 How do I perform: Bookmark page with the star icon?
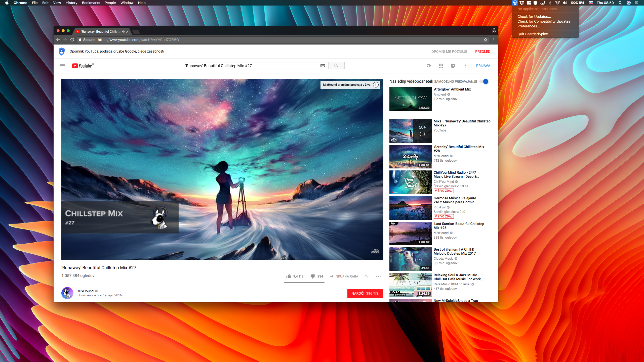[486, 40]
